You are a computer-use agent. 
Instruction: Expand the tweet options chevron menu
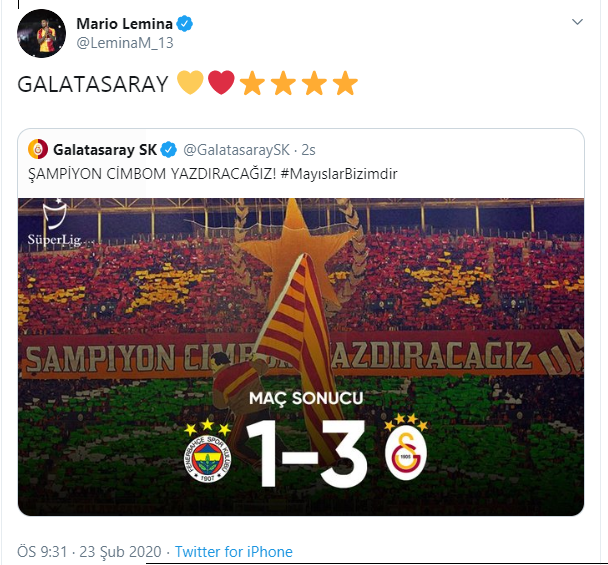point(577,22)
